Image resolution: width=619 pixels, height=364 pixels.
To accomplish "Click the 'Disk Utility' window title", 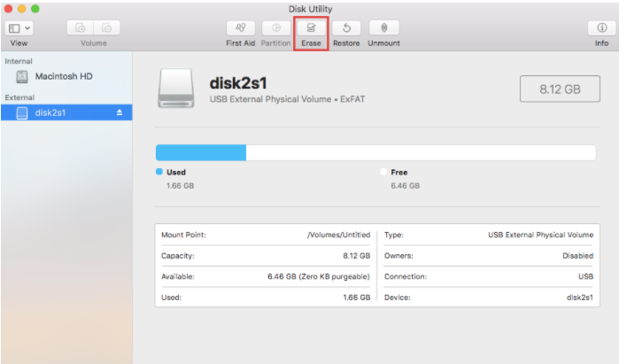I will (x=310, y=9).
